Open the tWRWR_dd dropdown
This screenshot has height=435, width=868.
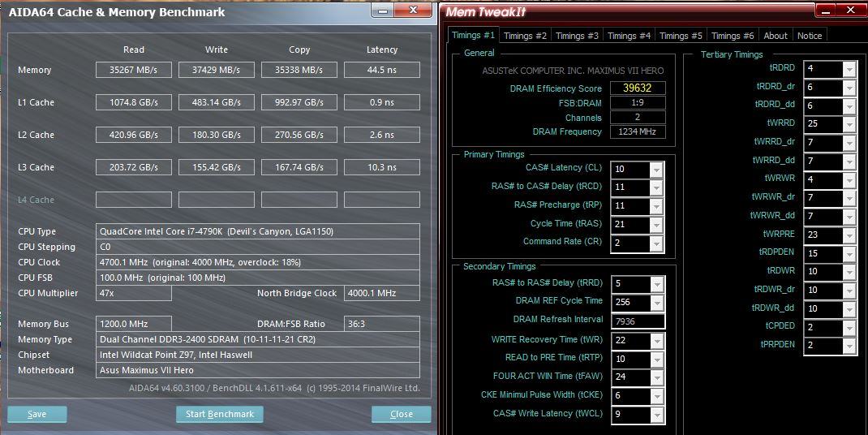(x=849, y=216)
